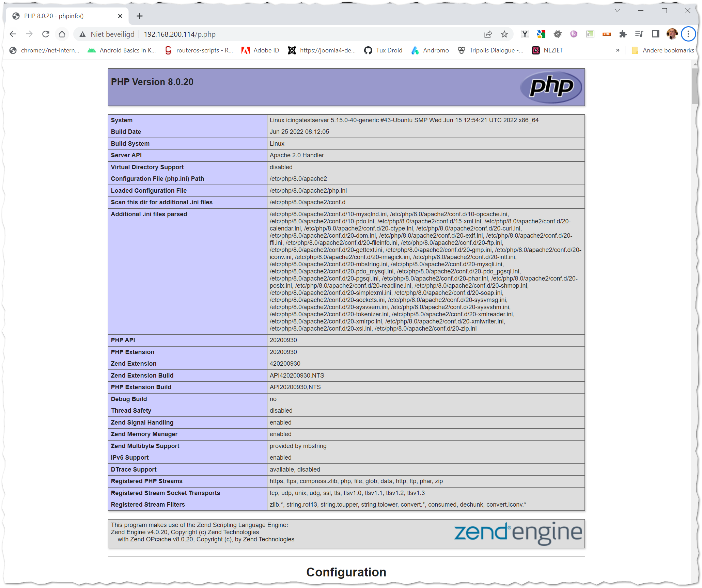The image size is (702, 588).
Task: Select the PHP 8.0.20 phpinfo tab
Action: point(65,16)
